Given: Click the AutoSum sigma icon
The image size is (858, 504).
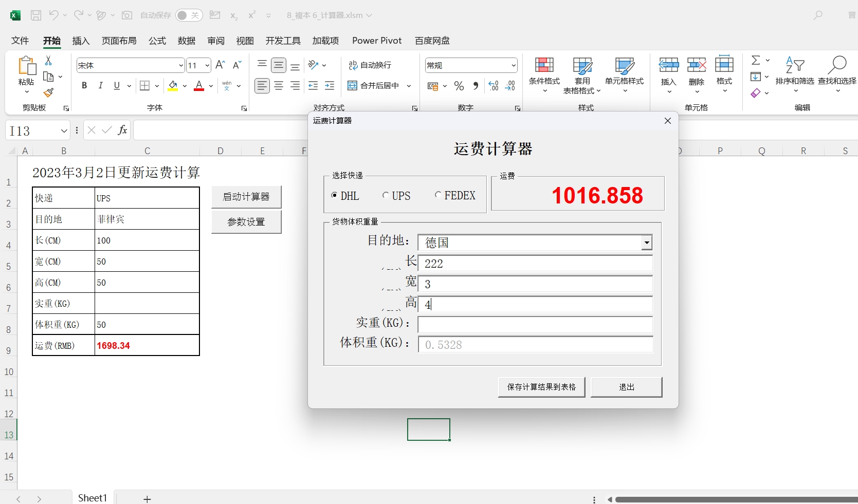Looking at the screenshot, I should [x=756, y=61].
